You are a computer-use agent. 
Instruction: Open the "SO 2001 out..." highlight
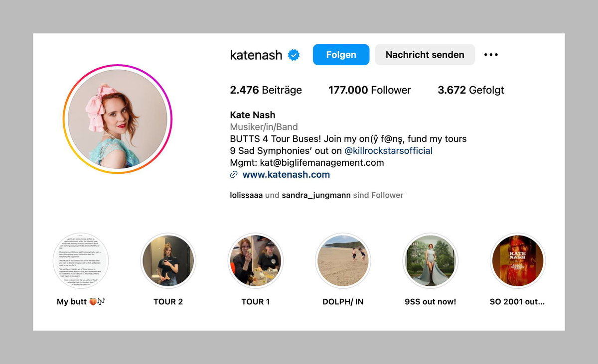517,260
